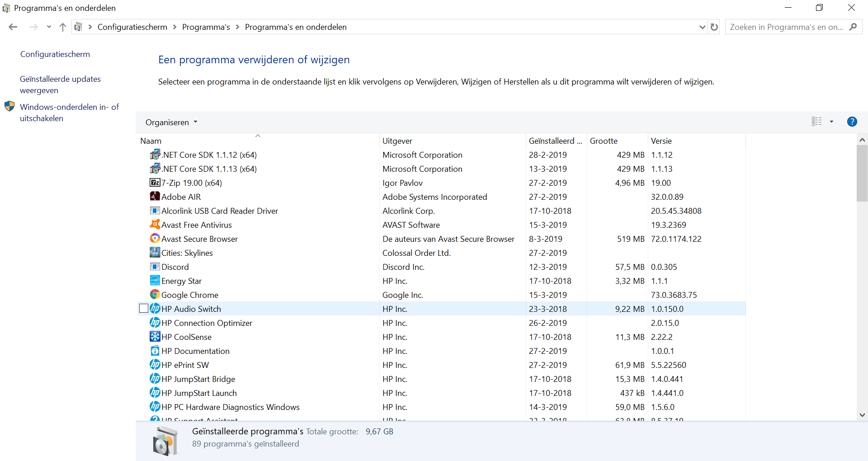Expand the view options dropdown arrow

[831, 122]
